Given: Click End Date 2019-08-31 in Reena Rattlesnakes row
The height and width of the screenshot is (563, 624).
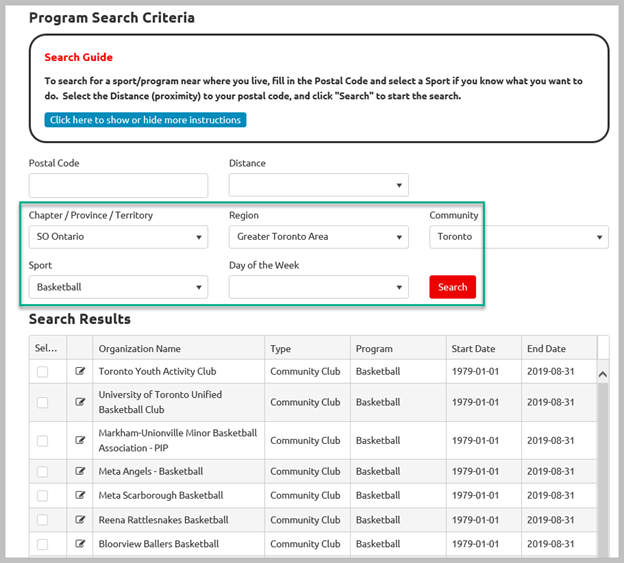Looking at the screenshot, I should 551,520.
